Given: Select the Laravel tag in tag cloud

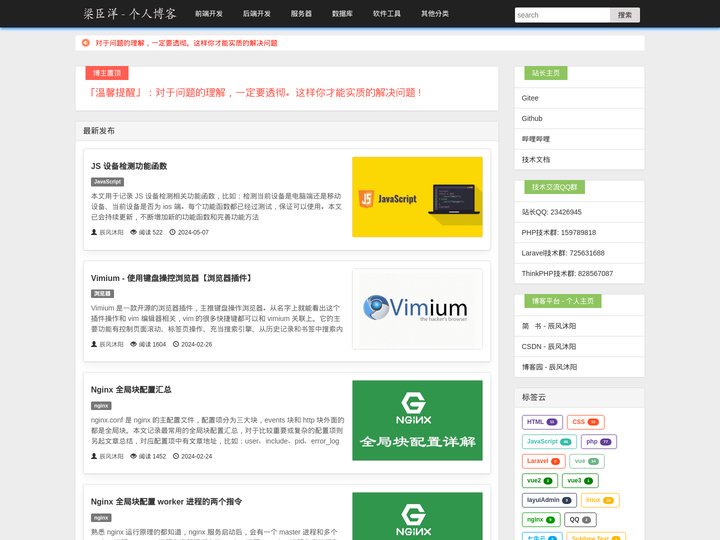Looking at the screenshot, I should point(544,461).
